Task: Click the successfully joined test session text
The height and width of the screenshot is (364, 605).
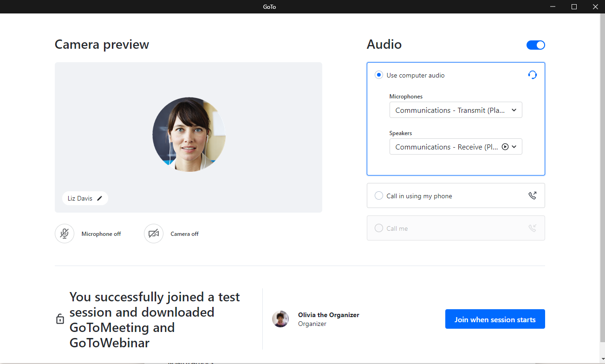Action: pyautogui.click(x=155, y=319)
